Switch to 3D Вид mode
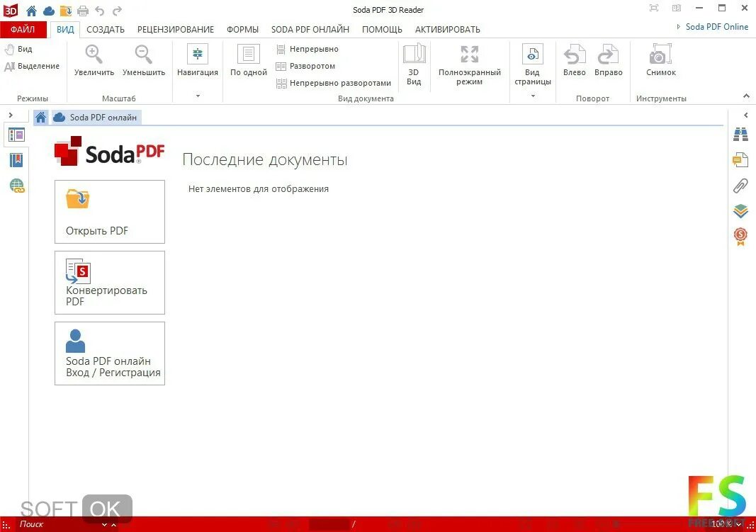 [x=414, y=64]
